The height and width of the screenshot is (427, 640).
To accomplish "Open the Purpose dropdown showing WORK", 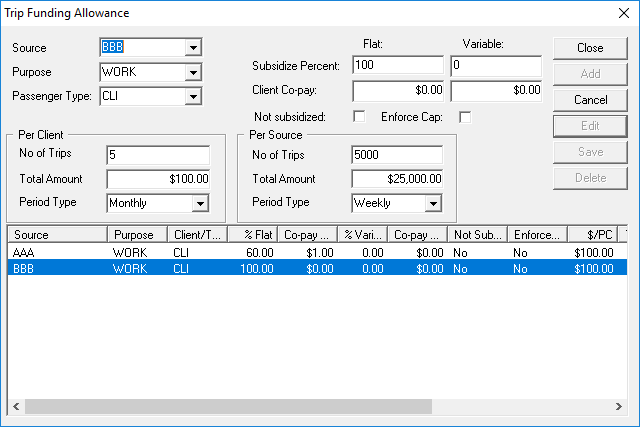I will coord(193,72).
